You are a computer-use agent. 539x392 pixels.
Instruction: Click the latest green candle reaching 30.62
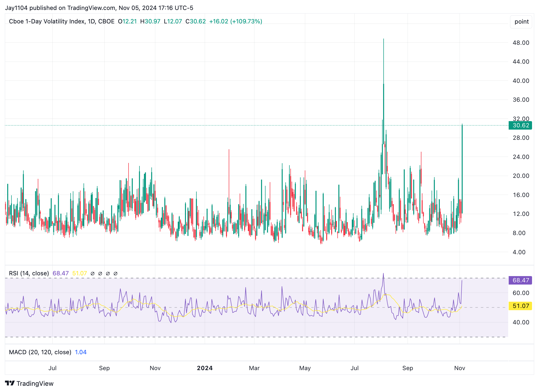click(x=462, y=169)
